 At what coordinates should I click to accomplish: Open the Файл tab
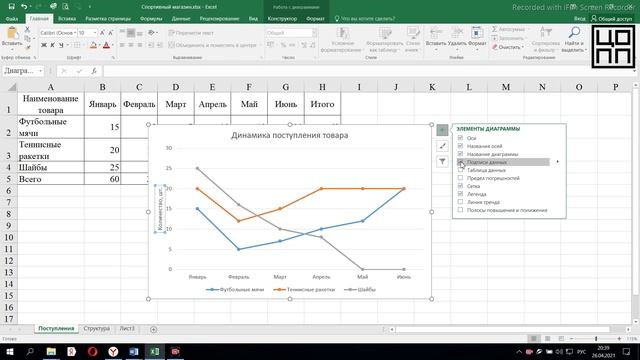click(x=12, y=19)
